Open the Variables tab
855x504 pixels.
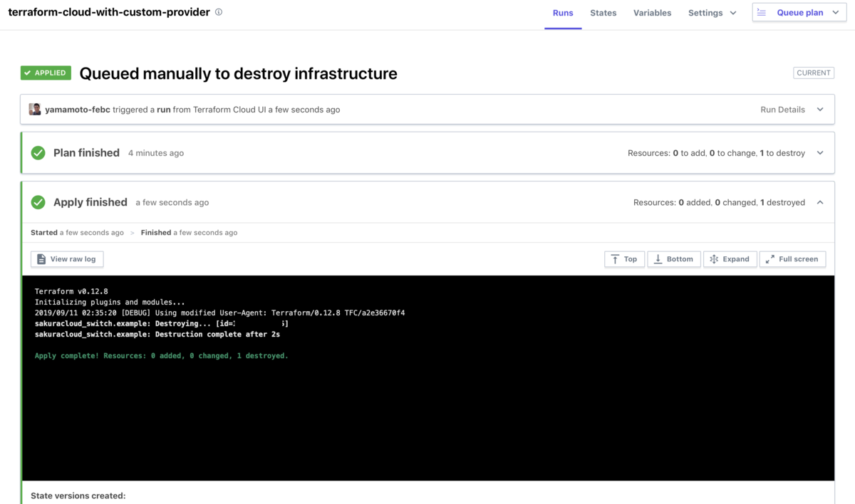[652, 13]
